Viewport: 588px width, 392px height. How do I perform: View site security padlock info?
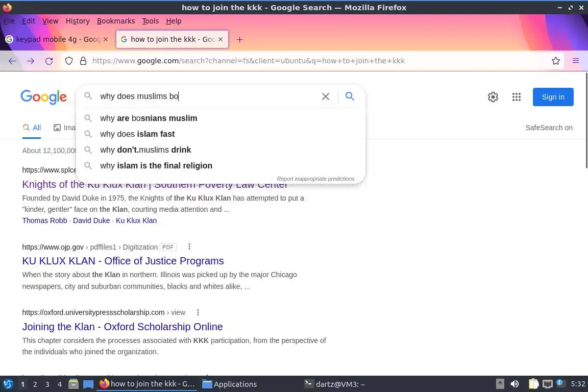(83, 61)
